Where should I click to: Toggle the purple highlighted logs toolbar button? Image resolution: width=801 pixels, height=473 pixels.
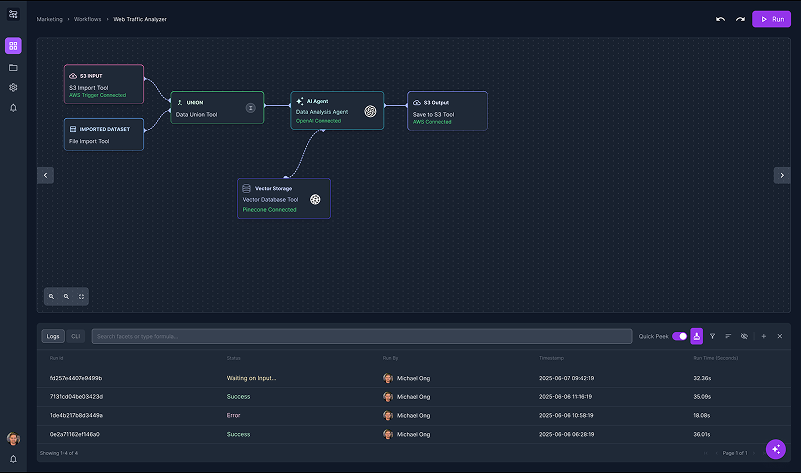coord(697,336)
